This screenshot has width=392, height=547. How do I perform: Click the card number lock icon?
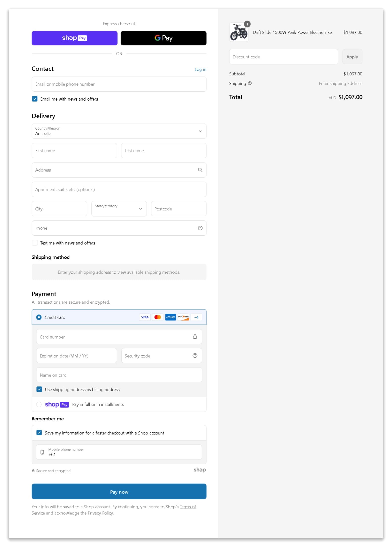(195, 337)
